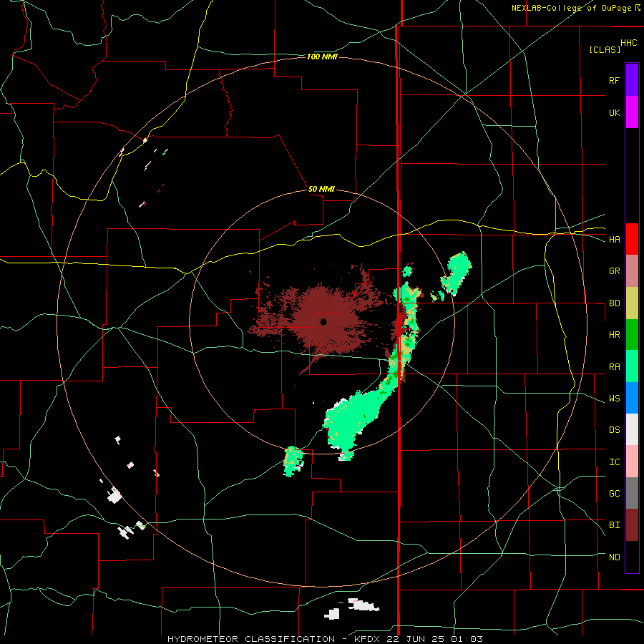Image resolution: width=644 pixels, height=644 pixels.
Task: Click the GR legend label
Action: coord(614,271)
